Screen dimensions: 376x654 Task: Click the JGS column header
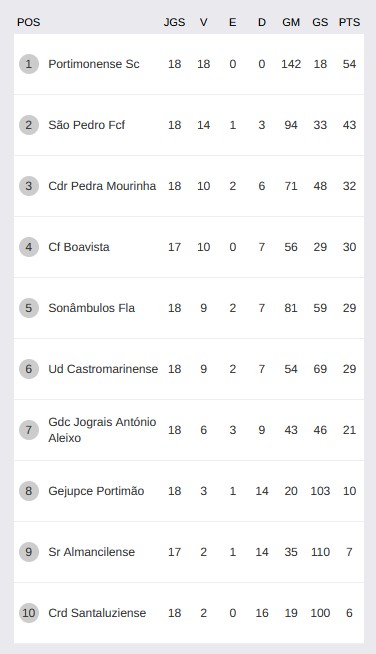(x=174, y=22)
